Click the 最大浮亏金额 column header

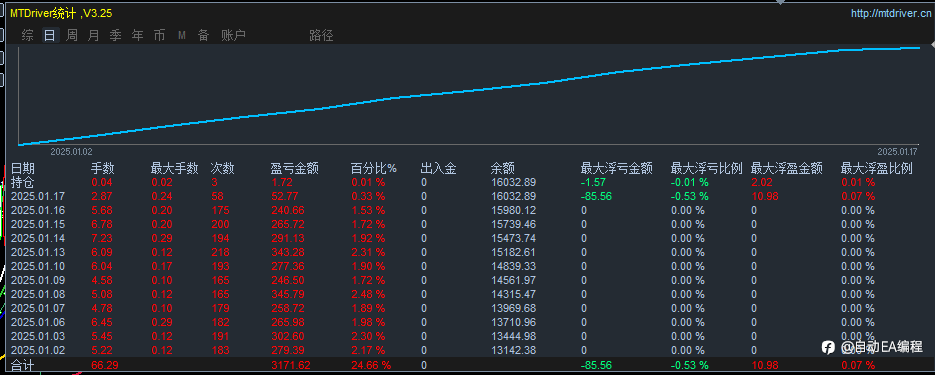[x=617, y=169]
